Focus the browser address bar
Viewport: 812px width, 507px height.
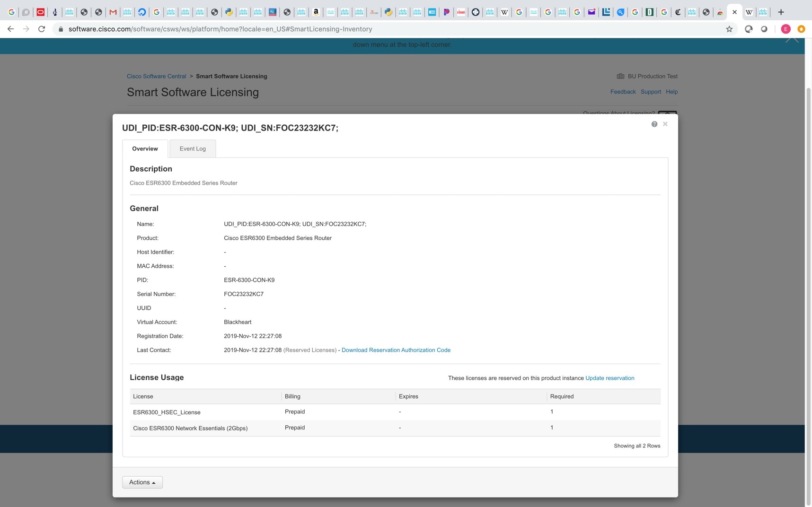tap(388, 29)
